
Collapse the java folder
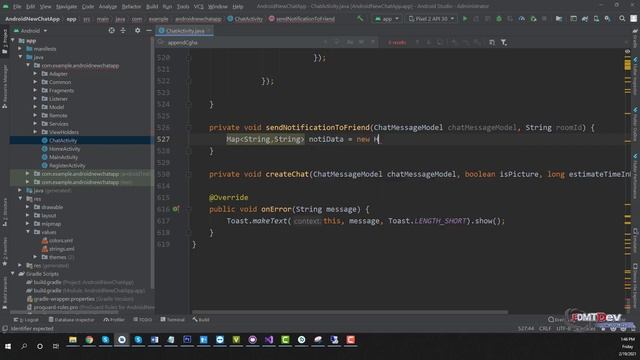click(x=20, y=57)
